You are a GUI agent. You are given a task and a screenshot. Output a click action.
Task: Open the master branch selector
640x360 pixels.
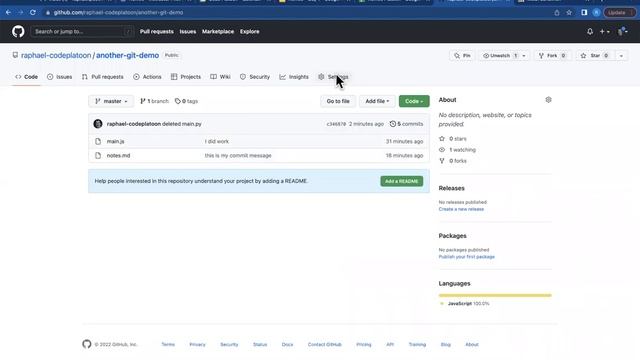[x=111, y=101]
